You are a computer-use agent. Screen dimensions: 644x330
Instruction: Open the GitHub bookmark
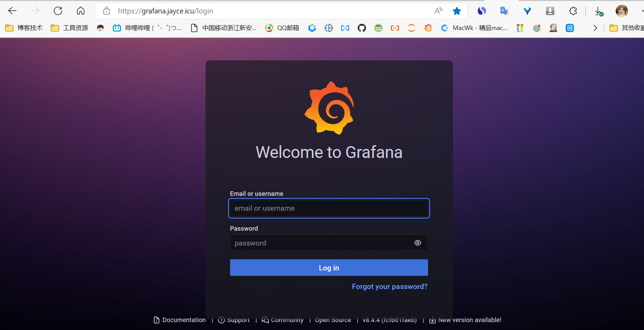point(361,28)
